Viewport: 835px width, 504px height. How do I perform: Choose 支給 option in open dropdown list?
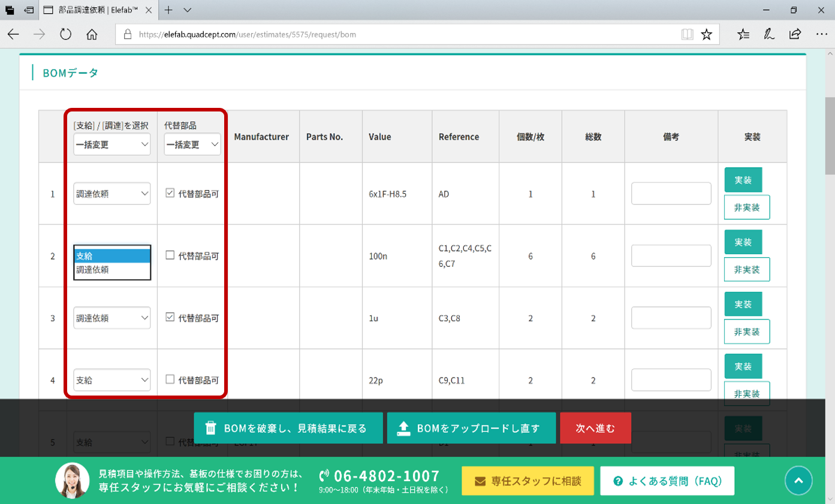point(112,256)
